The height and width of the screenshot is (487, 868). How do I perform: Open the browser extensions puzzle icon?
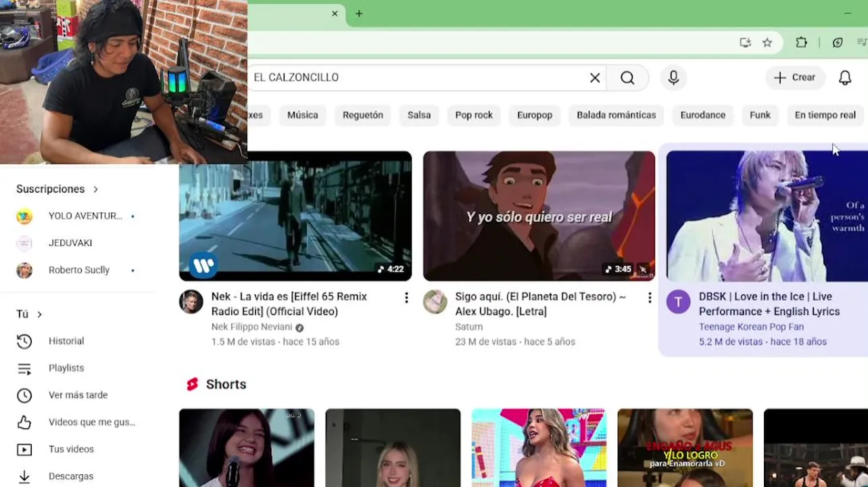(801, 43)
